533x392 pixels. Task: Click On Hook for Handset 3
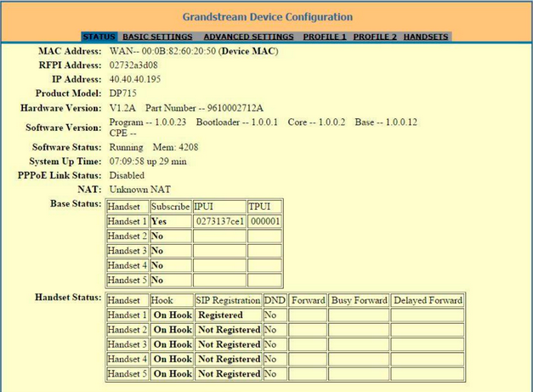click(173, 344)
